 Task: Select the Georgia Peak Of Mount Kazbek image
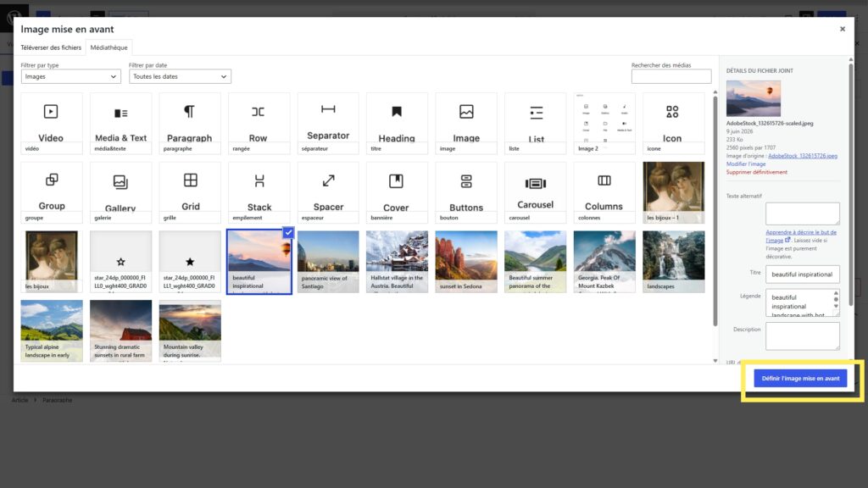click(604, 262)
